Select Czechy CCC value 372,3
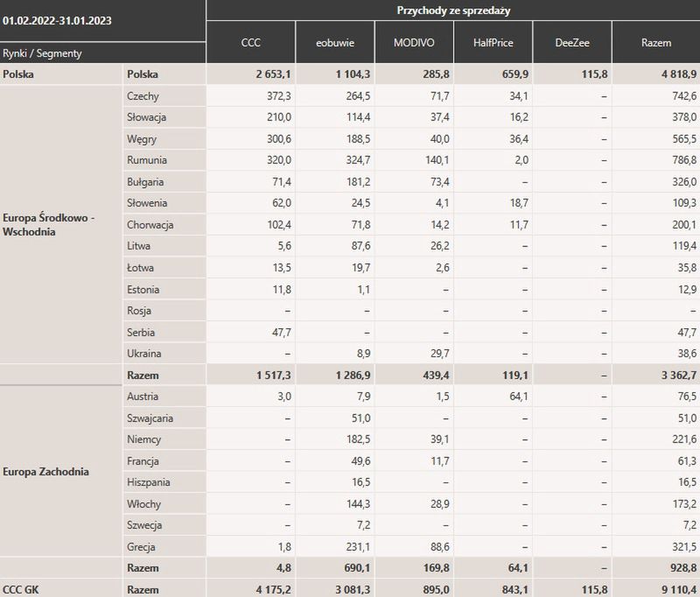 coord(278,96)
